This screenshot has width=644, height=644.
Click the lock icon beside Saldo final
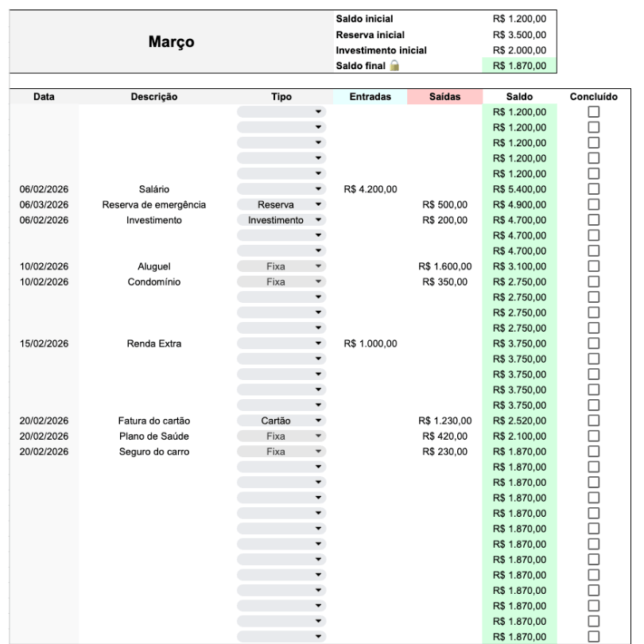tap(391, 66)
